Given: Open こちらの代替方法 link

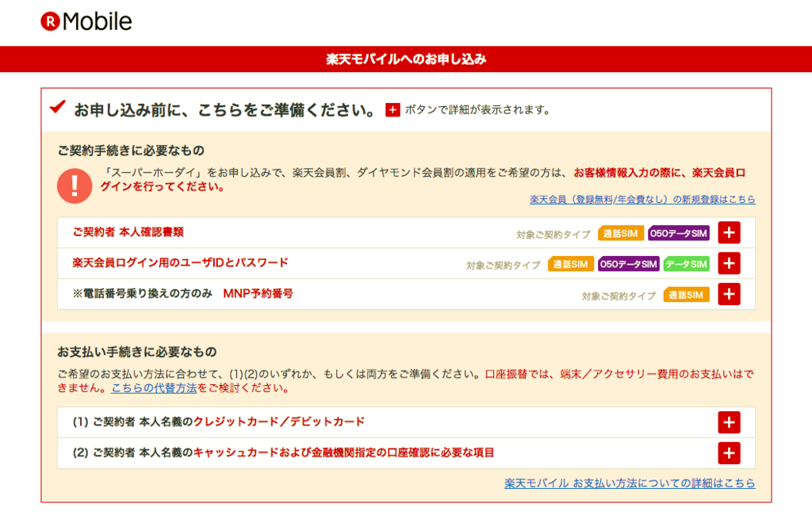Looking at the screenshot, I should [x=155, y=388].
